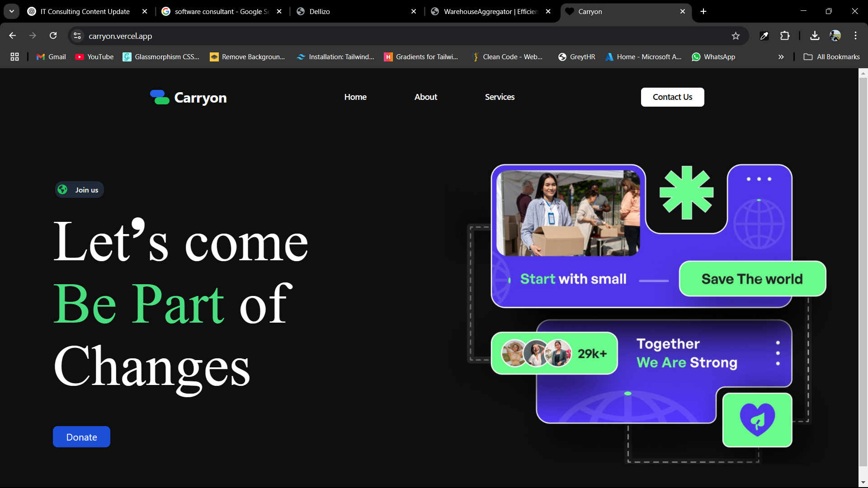Image resolution: width=868 pixels, height=488 pixels.
Task: View site information icon in address bar
Action: point(77,36)
